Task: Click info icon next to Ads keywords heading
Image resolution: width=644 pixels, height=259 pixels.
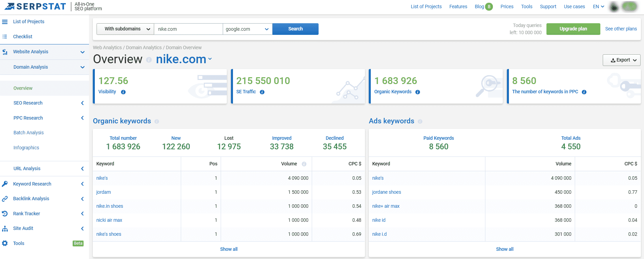Action: pyautogui.click(x=420, y=121)
